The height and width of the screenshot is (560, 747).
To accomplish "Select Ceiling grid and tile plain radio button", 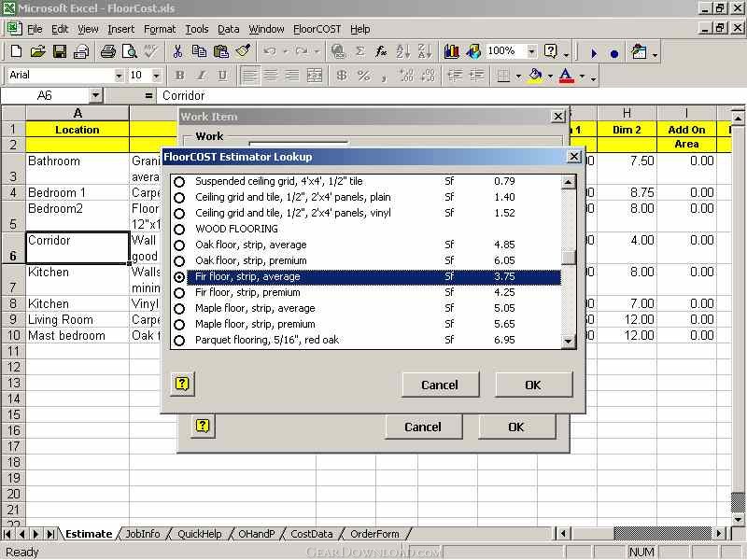I will [179, 197].
